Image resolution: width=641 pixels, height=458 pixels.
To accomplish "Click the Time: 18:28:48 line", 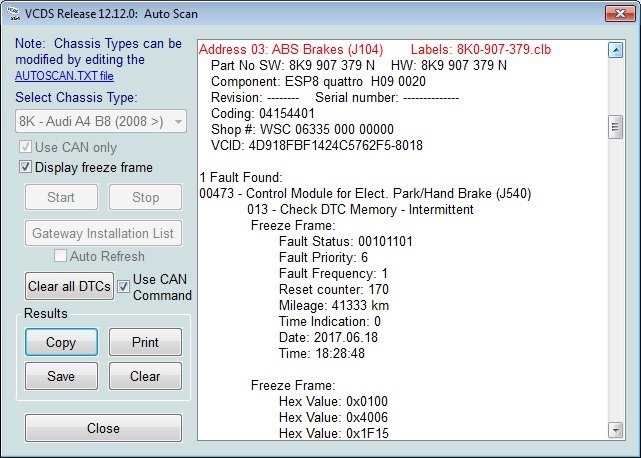I will 322,353.
